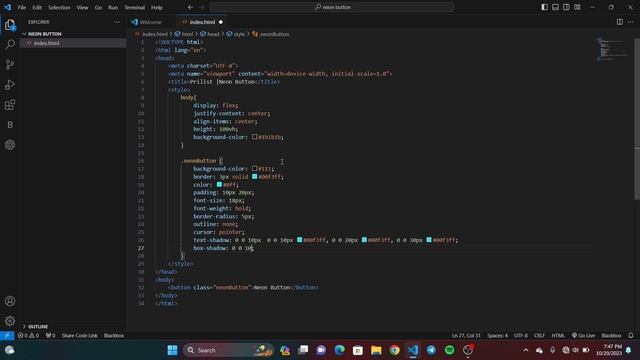This screenshot has height=360, width=640.
Task: Toggle bottom panel layout icon
Action: [x=556, y=7]
